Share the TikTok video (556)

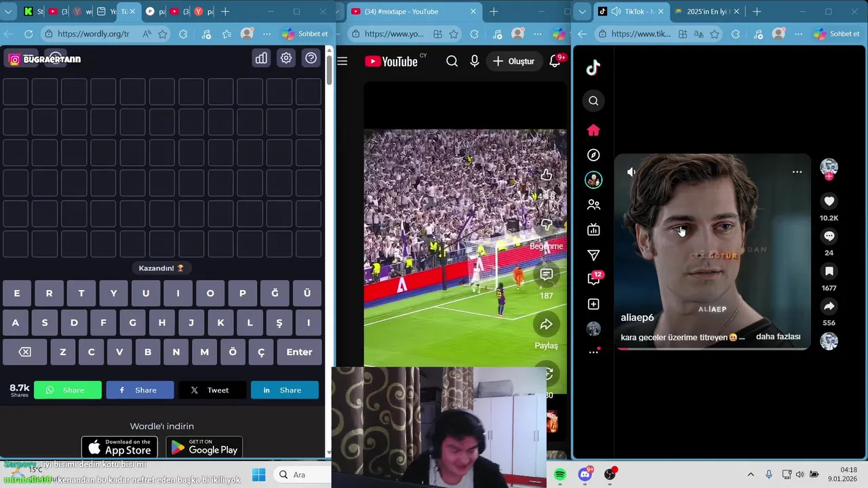tap(829, 306)
